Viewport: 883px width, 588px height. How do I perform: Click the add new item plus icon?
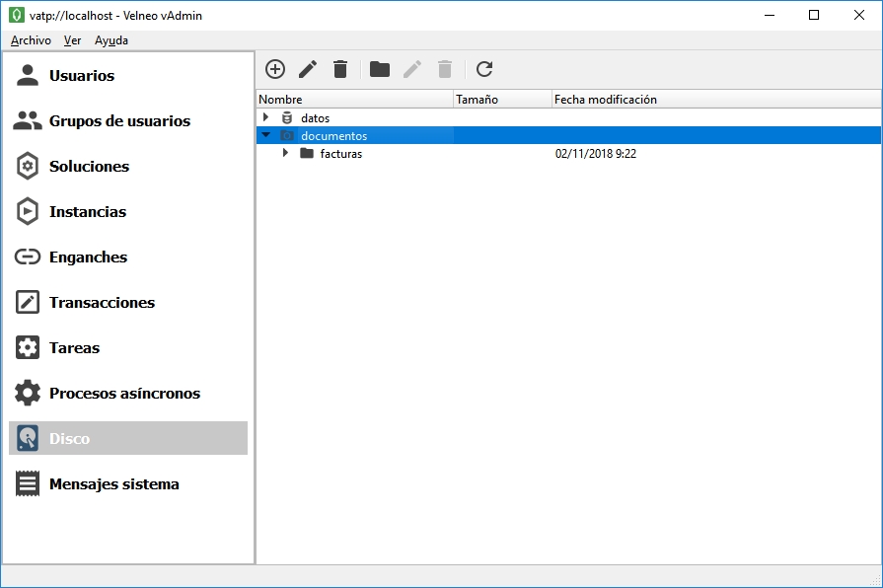tap(275, 69)
